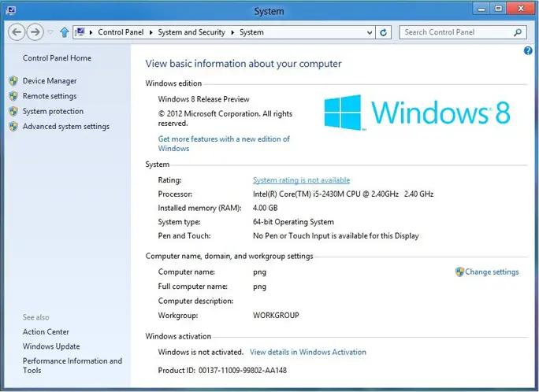Viewport: 539px width, 392px height.
Task: Open the blue Help question mark
Action: (x=528, y=51)
